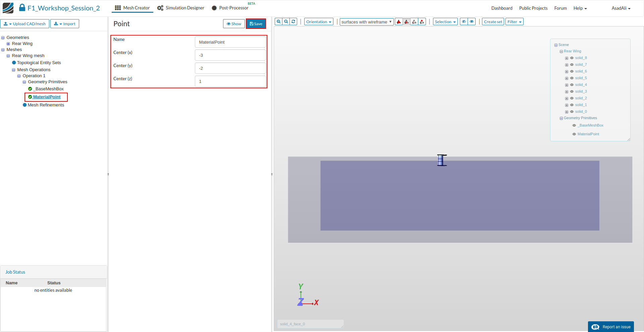Open the Filter dropdown

[515, 22]
